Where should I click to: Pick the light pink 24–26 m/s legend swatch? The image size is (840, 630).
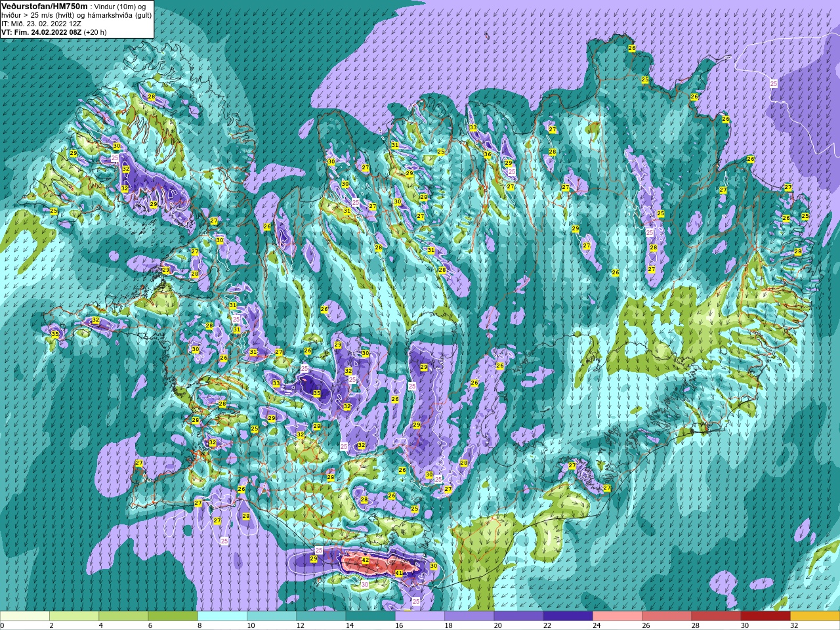tap(618, 616)
